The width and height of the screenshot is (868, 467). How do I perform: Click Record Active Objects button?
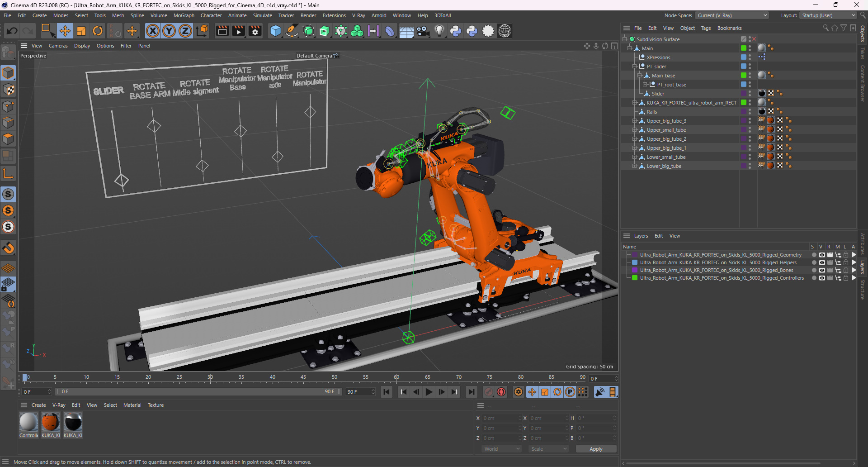click(489, 392)
